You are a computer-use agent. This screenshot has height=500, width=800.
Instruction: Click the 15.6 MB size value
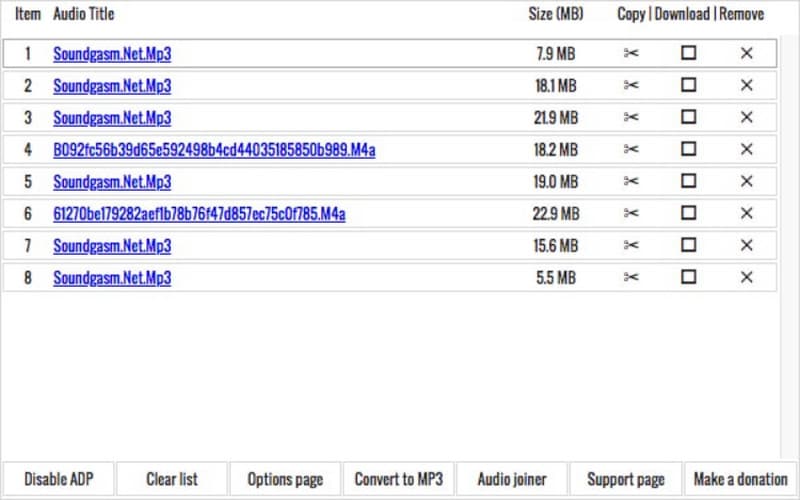(556, 246)
